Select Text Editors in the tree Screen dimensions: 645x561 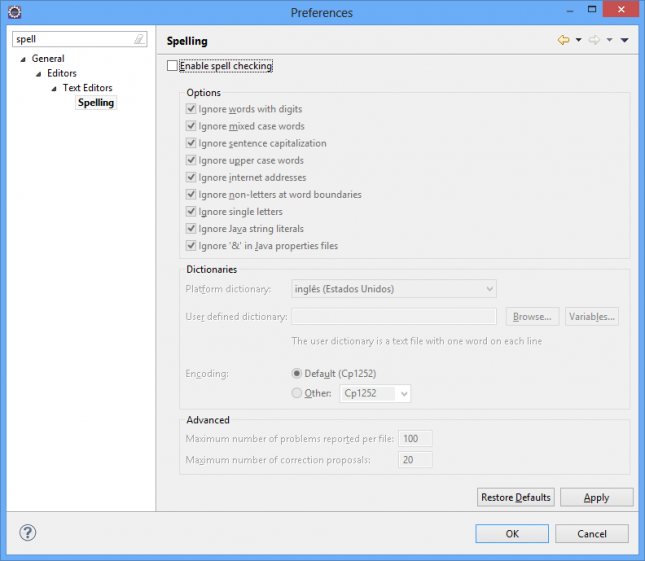(88, 88)
